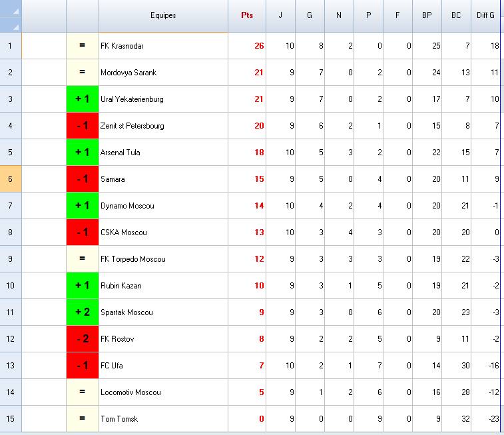Select the highlighted row 6 header
The height and width of the screenshot is (435, 504).
pyautogui.click(x=11, y=179)
